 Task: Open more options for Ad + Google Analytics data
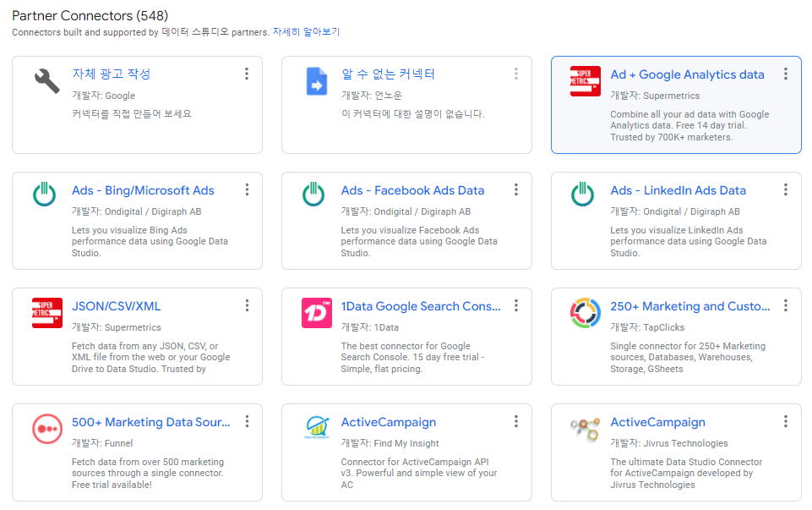click(x=786, y=74)
